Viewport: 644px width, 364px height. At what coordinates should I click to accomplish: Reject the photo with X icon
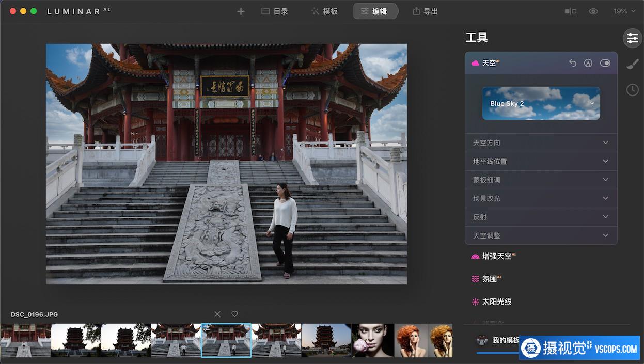coord(217,314)
